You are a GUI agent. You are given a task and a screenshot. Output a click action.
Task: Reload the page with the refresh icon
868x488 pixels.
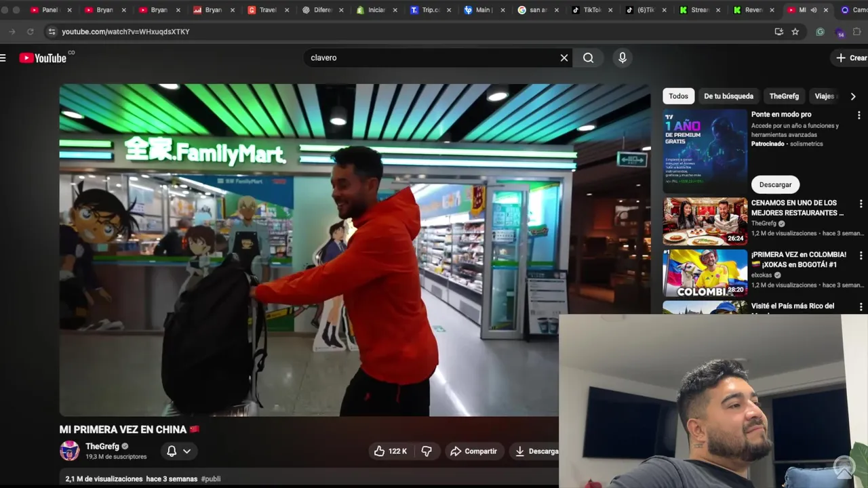coord(31,32)
